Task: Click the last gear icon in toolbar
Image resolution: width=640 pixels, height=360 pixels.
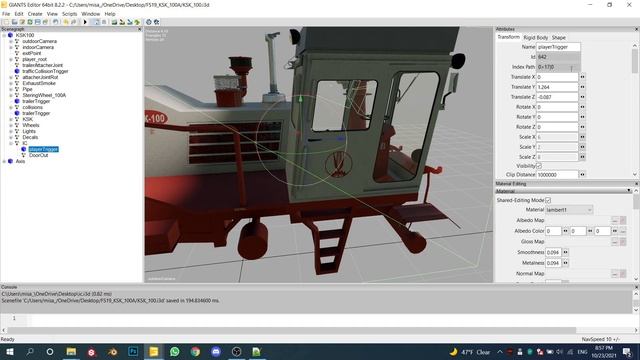Action: click(x=156, y=22)
